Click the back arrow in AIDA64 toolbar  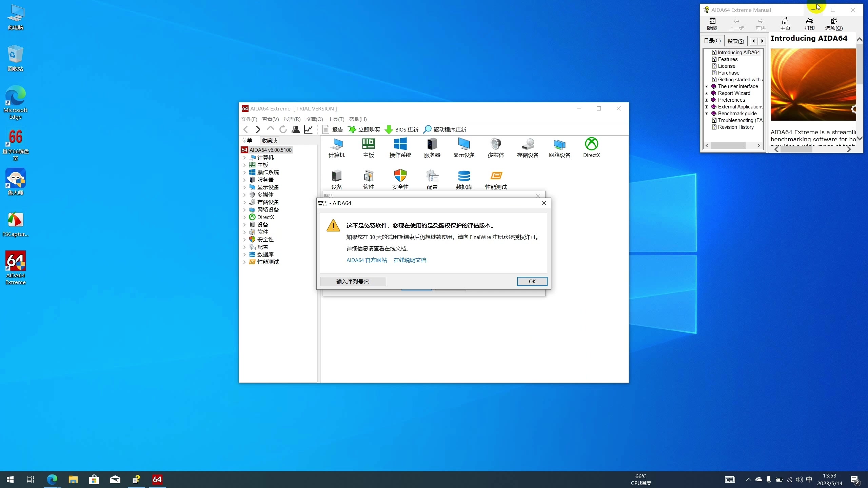point(246,129)
